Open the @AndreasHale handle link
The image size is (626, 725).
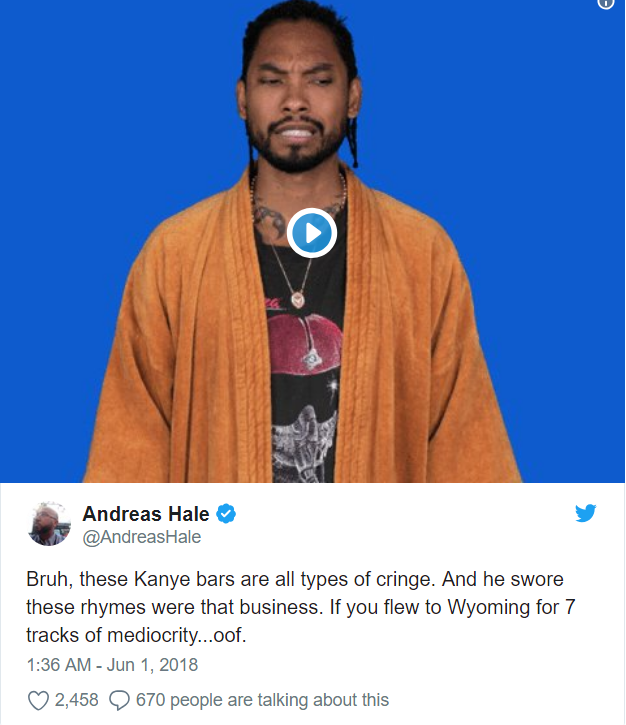point(141,537)
